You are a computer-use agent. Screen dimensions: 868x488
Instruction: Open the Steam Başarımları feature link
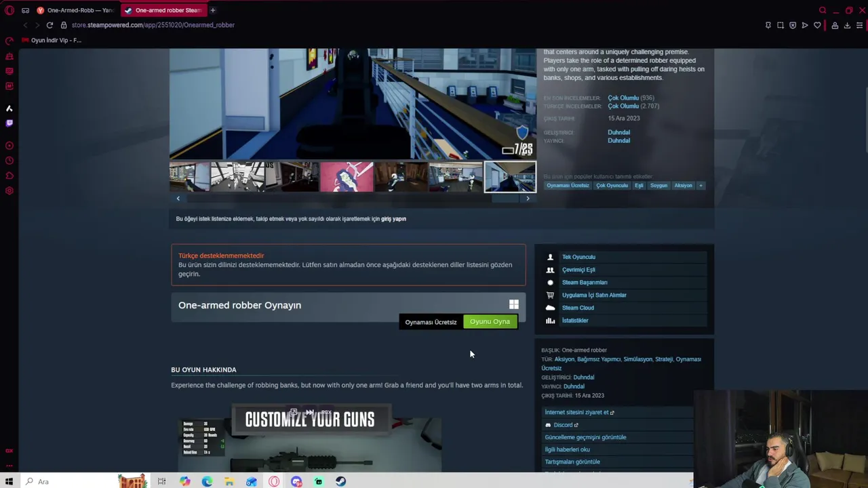(x=585, y=283)
